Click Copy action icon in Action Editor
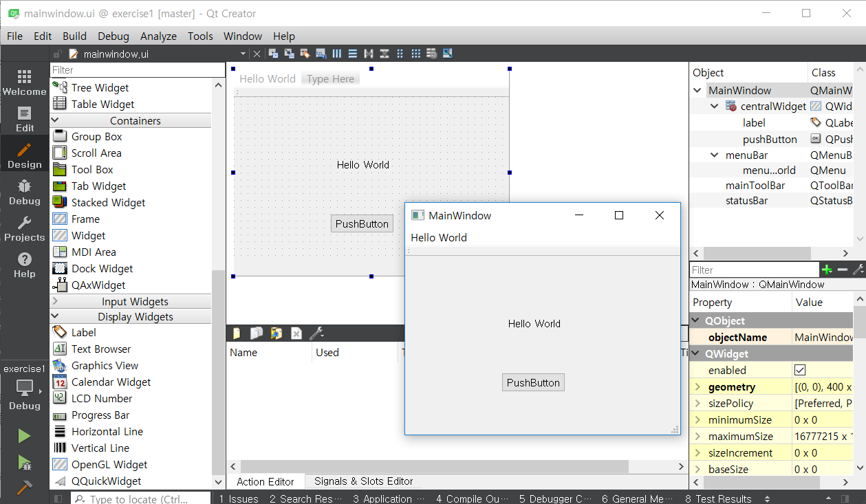 pyautogui.click(x=256, y=333)
